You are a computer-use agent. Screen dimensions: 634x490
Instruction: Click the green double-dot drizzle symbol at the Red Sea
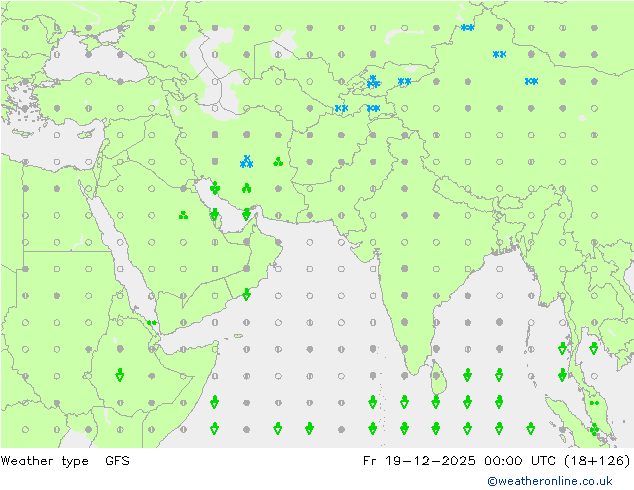pos(152,323)
